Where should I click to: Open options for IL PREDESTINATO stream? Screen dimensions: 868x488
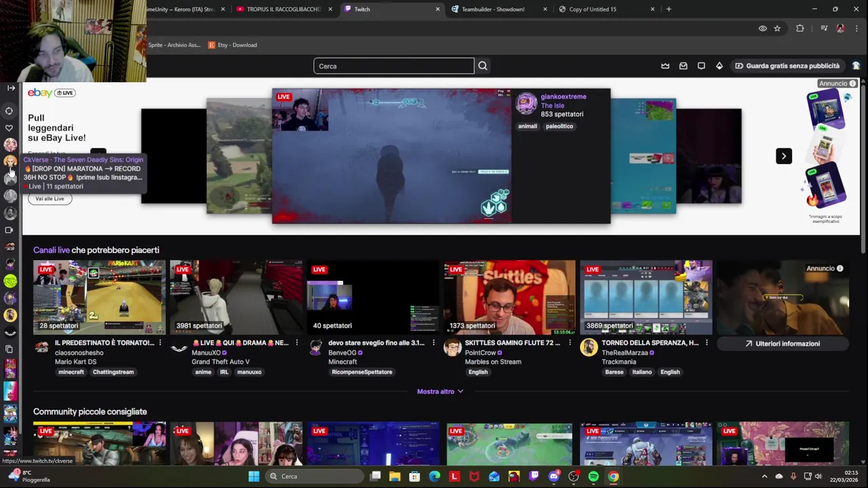[160, 343]
